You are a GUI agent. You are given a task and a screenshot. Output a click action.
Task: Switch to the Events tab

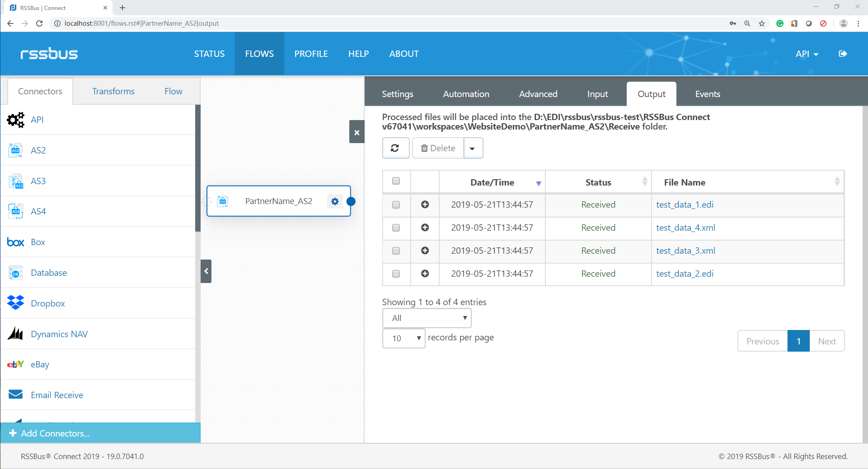(x=707, y=94)
